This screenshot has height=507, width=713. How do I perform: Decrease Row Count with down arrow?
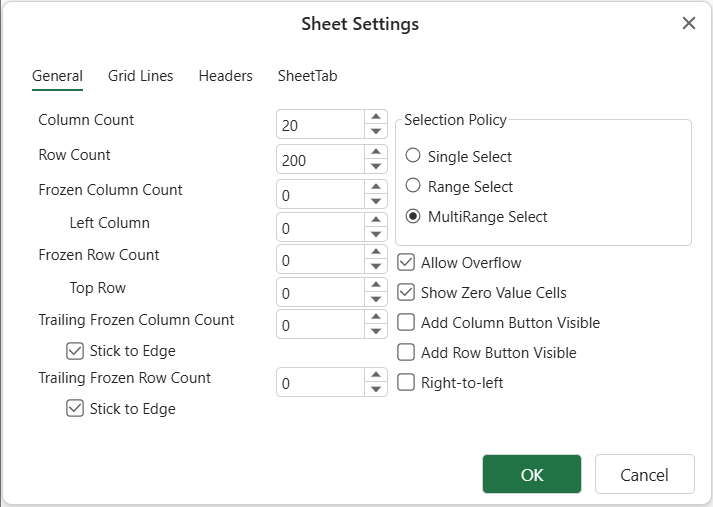pyautogui.click(x=376, y=167)
